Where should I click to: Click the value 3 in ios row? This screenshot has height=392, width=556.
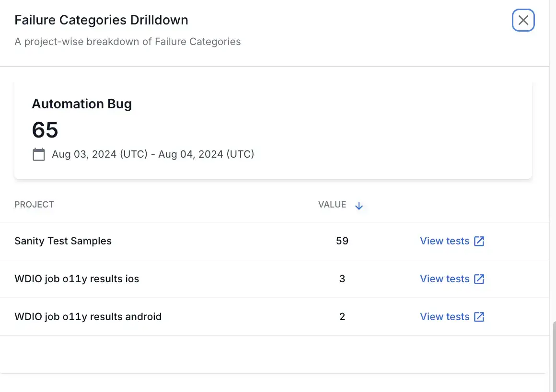tap(342, 279)
